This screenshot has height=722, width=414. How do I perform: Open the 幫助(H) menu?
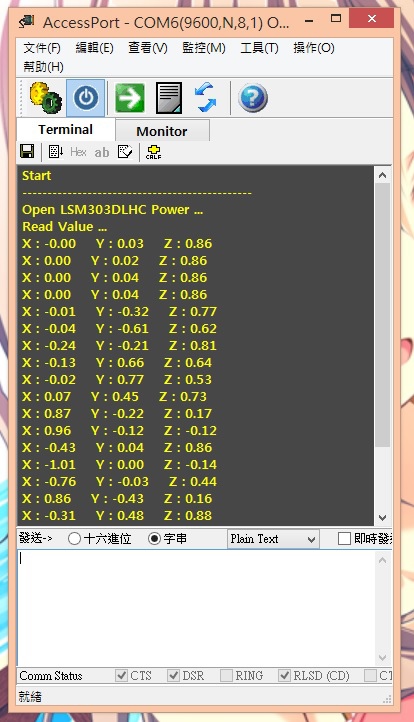point(43,67)
